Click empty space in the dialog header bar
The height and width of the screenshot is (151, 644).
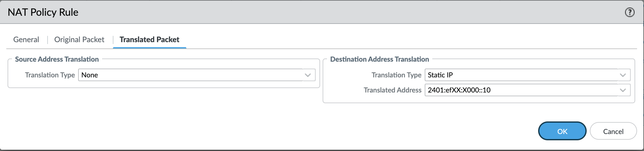click(x=315, y=12)
